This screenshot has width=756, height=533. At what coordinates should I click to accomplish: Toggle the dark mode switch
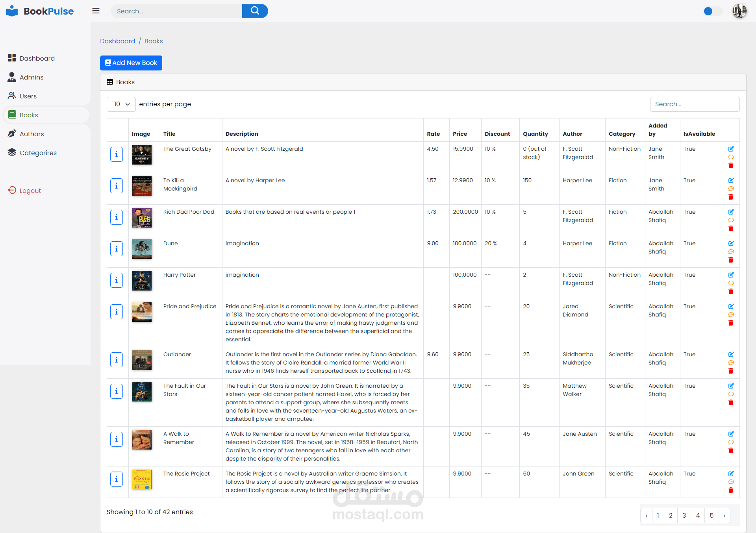(x=712, y=11)
